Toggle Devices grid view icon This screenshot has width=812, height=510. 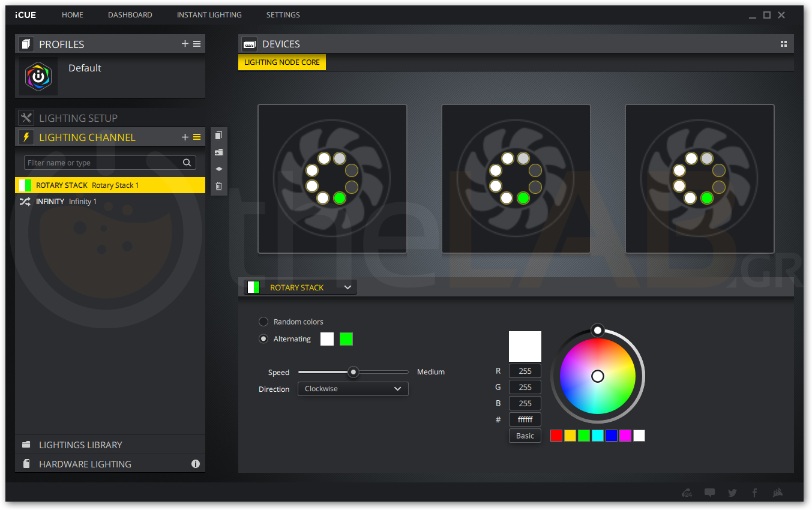click(783, 44)
